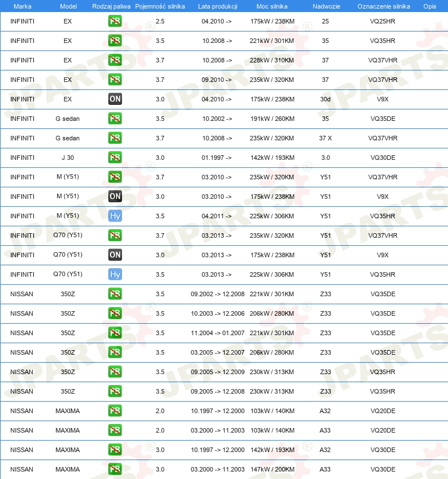448x479 pixels.
Task: Click petrol icon in G sedan 3.5 row
Action: coord(115,119)
